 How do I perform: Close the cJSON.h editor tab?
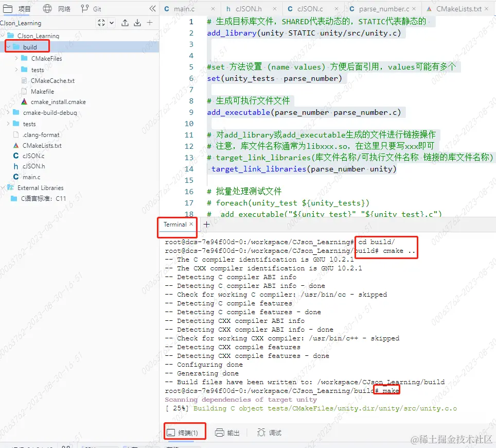(x=275, y=9)
